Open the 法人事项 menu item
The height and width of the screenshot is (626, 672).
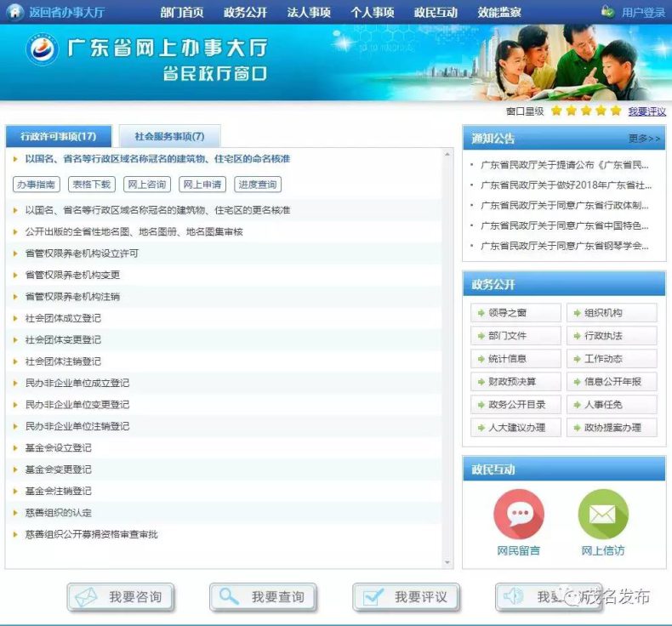coord(309,12)
